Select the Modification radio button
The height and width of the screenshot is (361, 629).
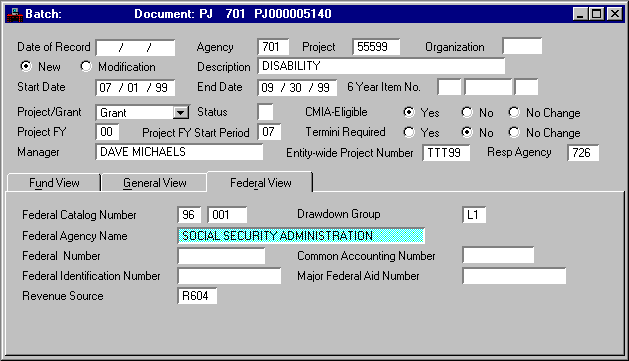point(86,66)
